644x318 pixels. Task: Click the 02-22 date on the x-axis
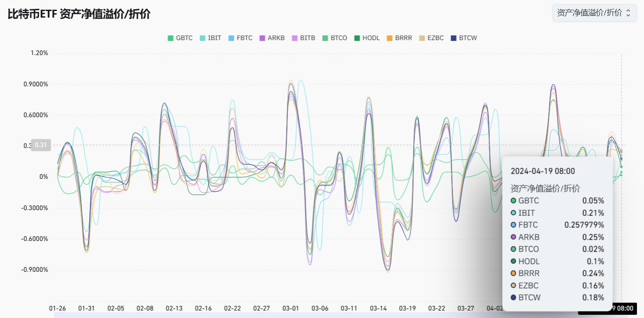233,308
